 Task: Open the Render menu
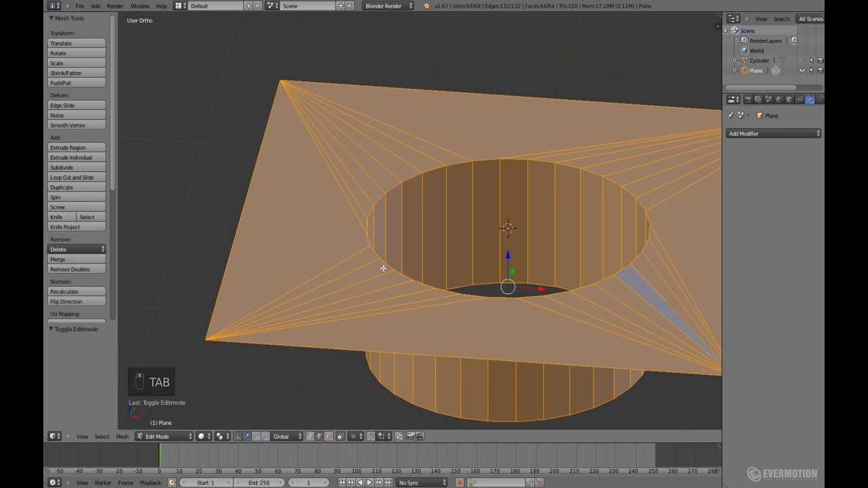point(115,6)
